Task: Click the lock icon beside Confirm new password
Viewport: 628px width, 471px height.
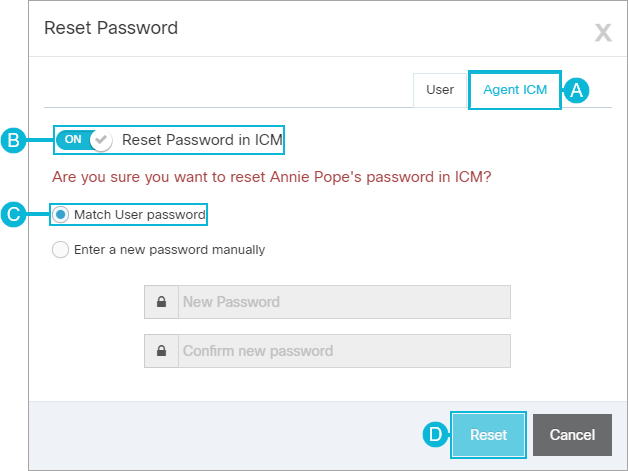Action: (161, 351)
